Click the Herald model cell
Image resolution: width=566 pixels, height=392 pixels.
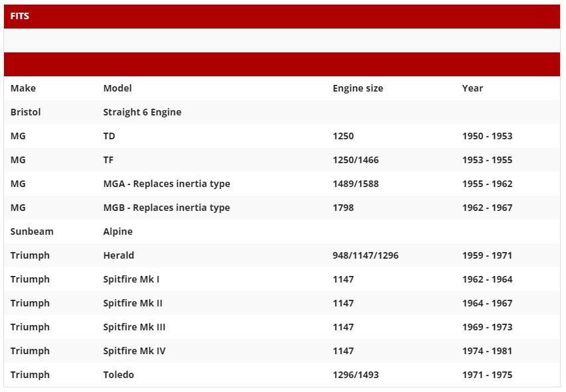click(118, 255)
